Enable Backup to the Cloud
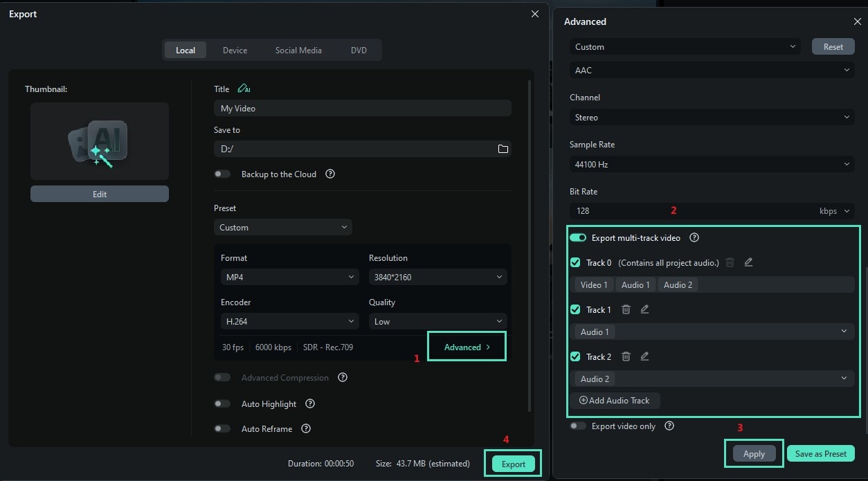Screen dimensions: 868x481 pos(222,174)
